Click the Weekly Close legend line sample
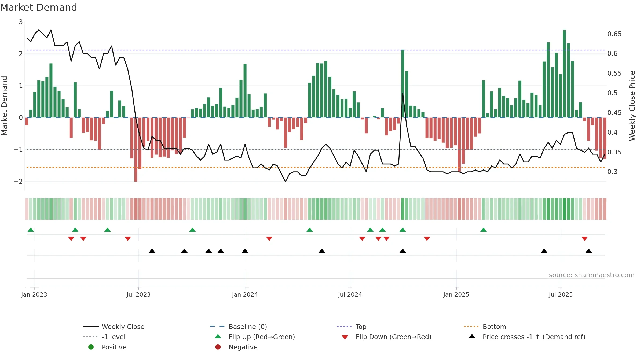This screenshot has height=362, width=644. point(91,327)
